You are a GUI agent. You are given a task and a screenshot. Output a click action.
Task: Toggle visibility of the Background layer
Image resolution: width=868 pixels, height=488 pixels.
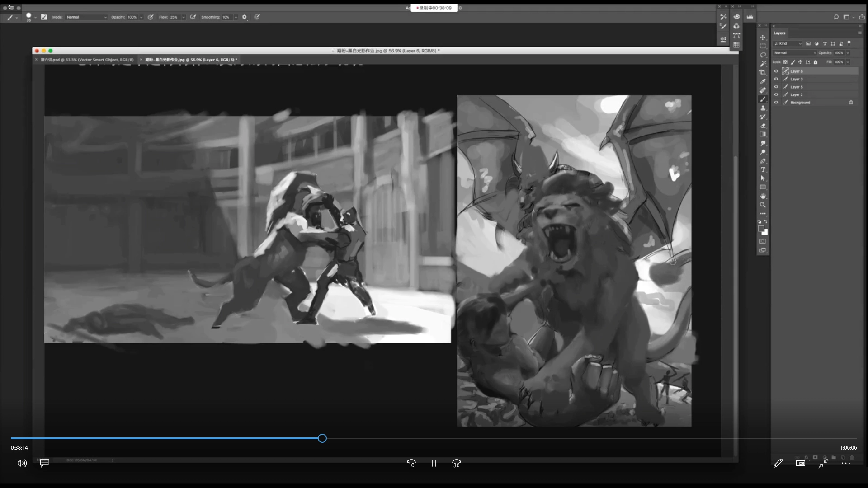point(776,103)
